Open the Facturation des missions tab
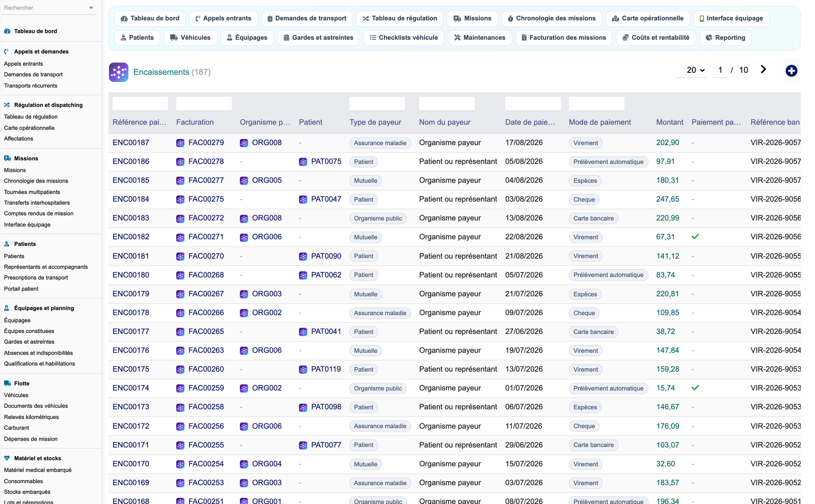Viewport: 815px width, 504px height. [x=564, y=38]
